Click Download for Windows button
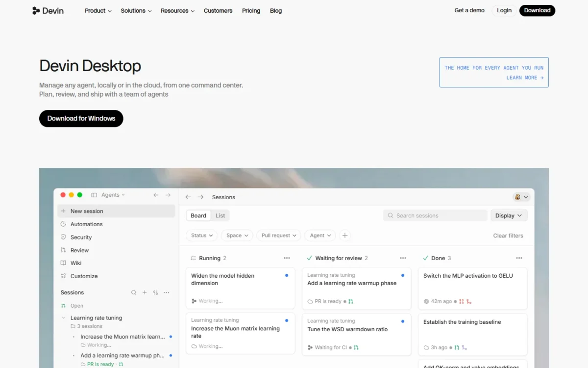The image size is (588, 368). [81, 118]
